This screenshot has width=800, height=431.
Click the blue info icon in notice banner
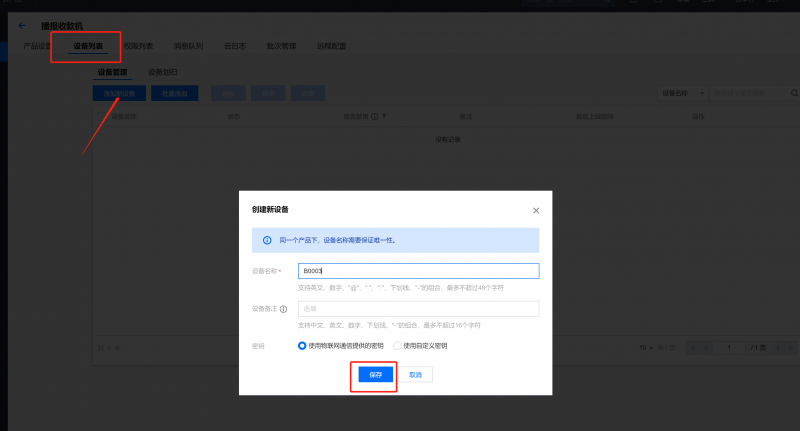tap(267, 241)
